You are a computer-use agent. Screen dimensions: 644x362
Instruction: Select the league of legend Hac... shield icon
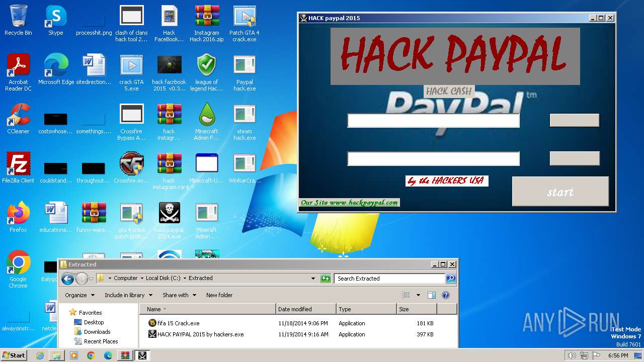(207, 73)
